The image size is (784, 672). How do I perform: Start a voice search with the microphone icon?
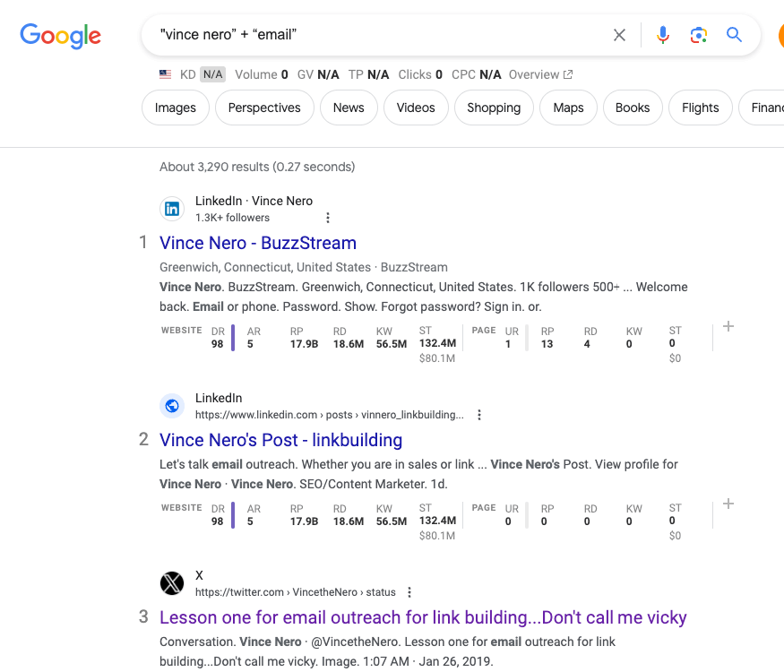662,35
